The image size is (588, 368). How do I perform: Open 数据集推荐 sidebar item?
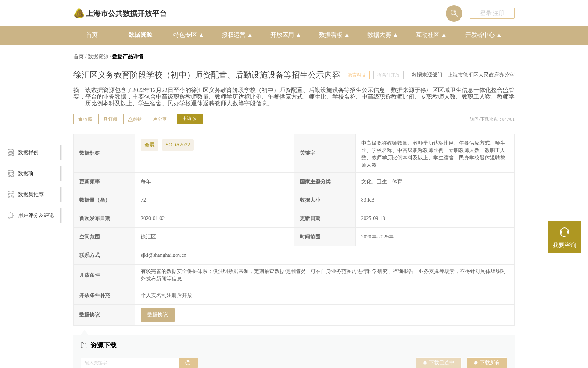pos(31,194)
